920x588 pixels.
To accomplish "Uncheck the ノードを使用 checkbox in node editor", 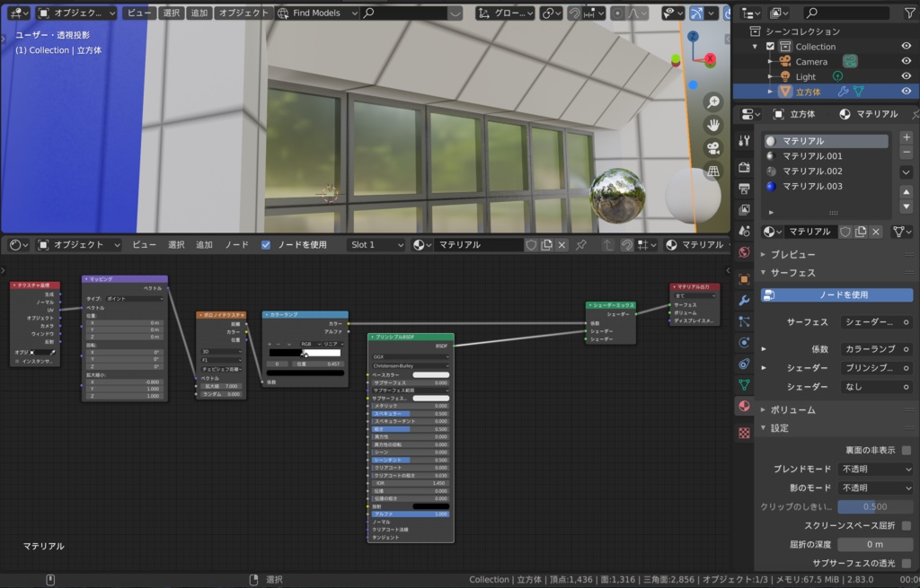I will pyautogui.click(x=266, y=245).
